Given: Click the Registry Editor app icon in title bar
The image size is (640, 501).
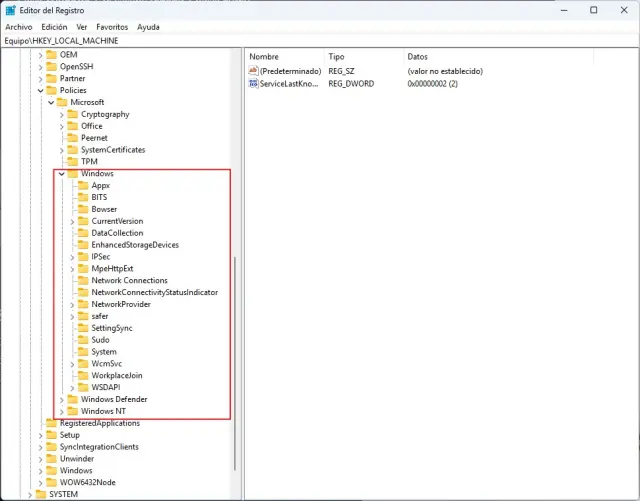Looking at the screenshot, I should pyautogui.click(x=10, y=9).
